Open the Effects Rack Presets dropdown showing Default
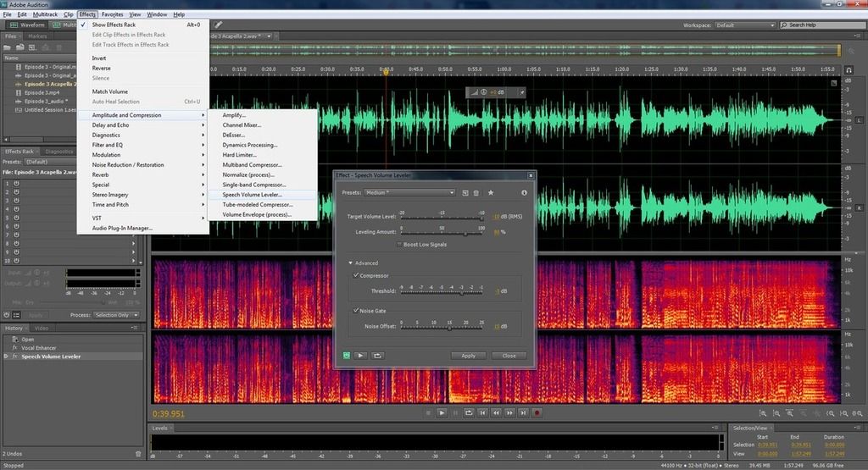868x470 pixels. point(50,162)
